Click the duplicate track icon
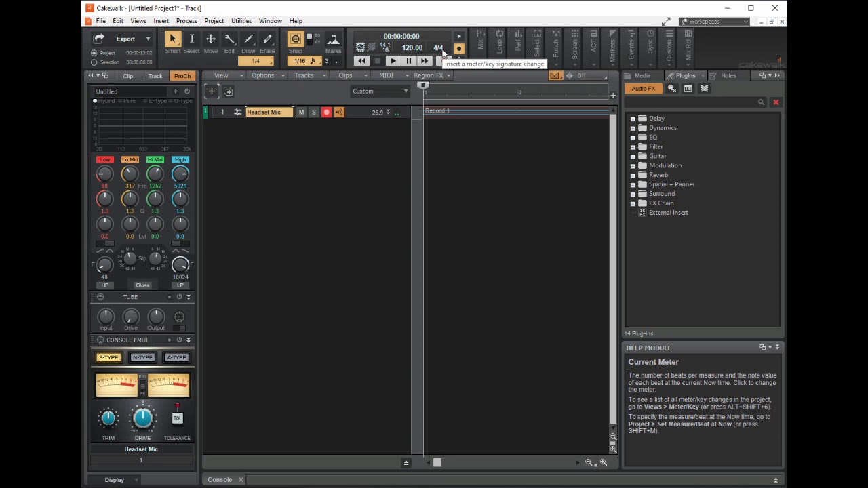The height and width of the screenshot is (488, 868). [x=228, y=91]
